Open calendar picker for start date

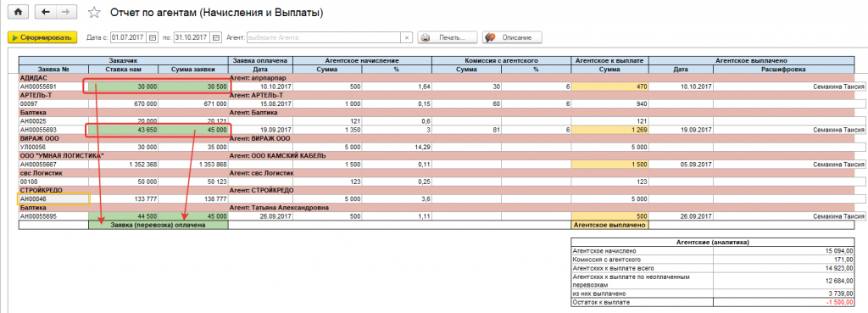click(153, 37)
